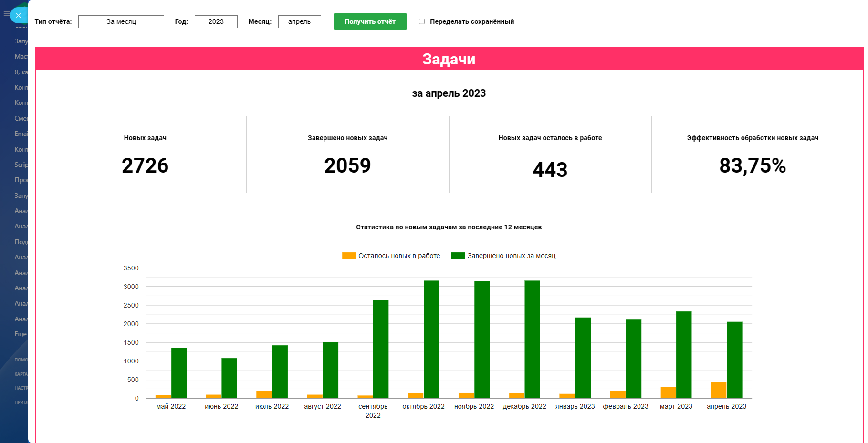Click the green bar for май 2022

click(x=179, y=373)
